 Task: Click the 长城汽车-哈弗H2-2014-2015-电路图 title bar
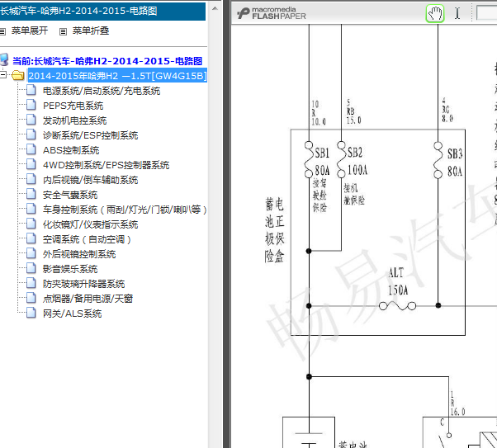point(102,12)
